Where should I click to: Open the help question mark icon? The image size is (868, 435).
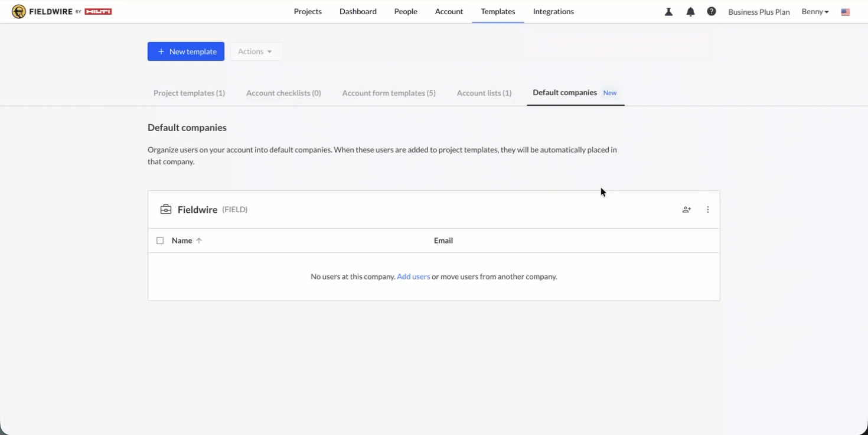[x=712, y=11]
